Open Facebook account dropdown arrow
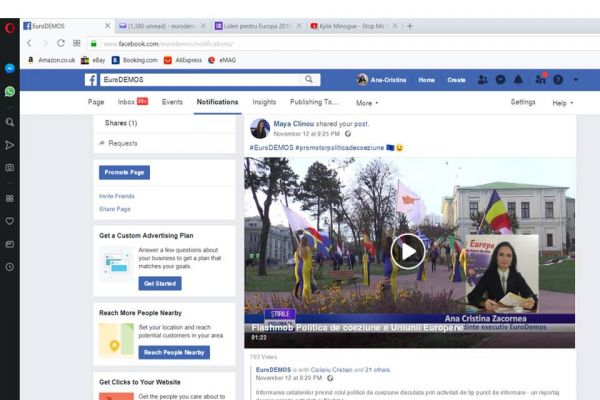This screenshot has height=400, width=600. pos(576,80)
